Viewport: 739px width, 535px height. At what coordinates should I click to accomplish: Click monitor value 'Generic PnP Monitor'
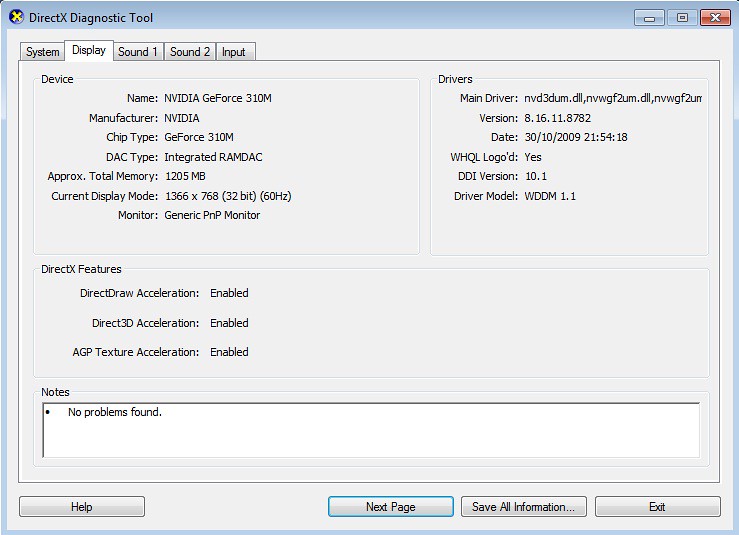212,215
